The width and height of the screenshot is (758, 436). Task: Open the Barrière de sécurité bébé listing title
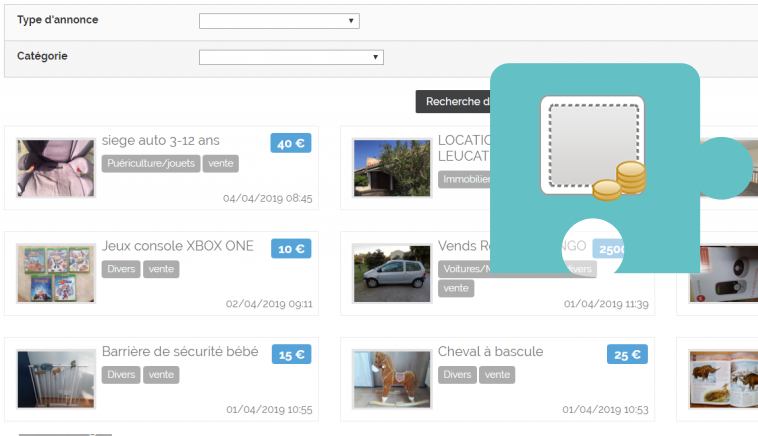coord(180,351)
